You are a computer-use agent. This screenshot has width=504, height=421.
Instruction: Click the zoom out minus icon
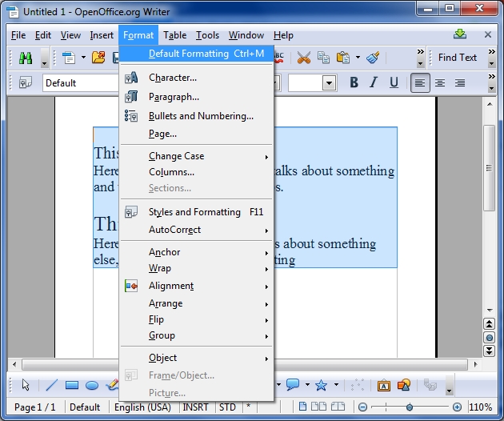coord(362,407)
